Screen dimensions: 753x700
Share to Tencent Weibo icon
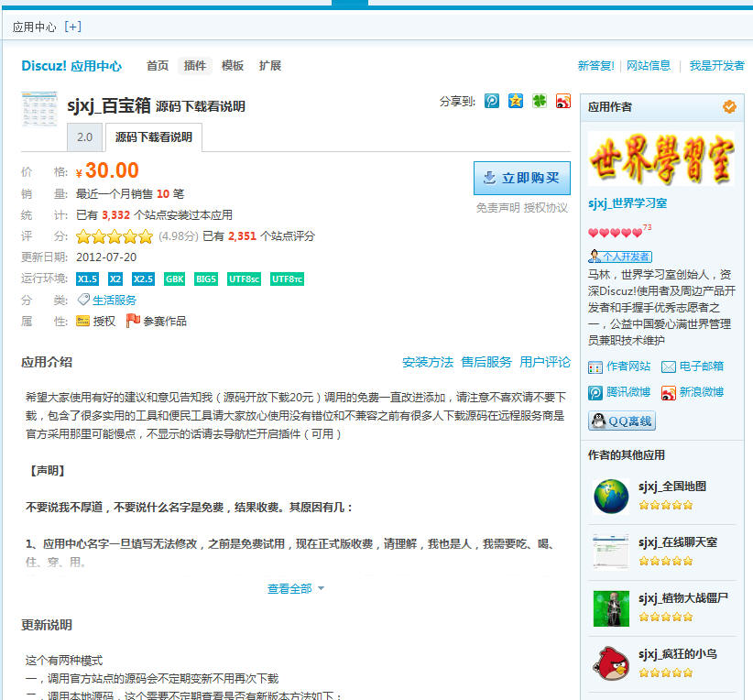491,101
